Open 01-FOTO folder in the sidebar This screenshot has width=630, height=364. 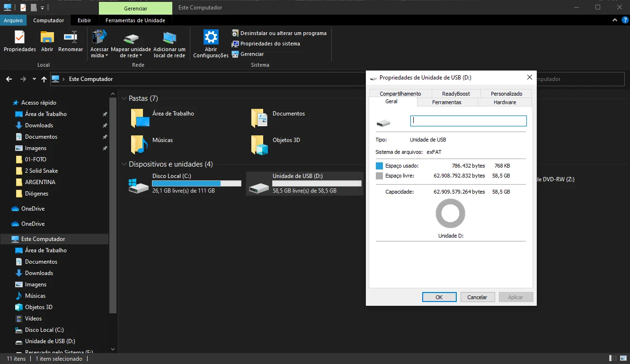[35, 160]
